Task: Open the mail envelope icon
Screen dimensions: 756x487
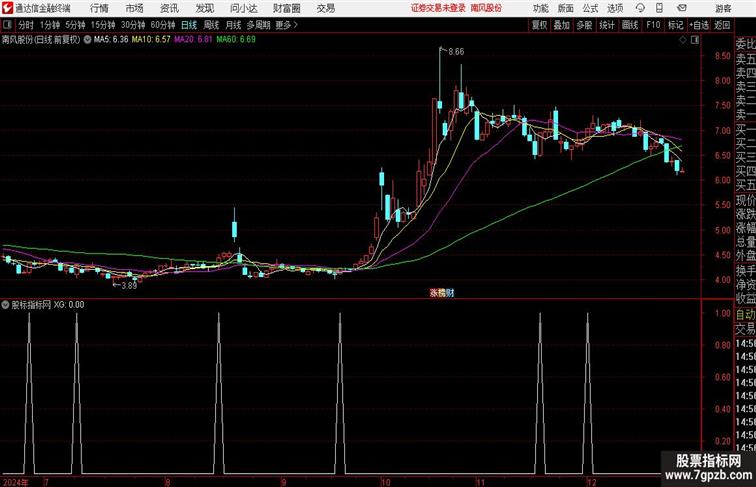Action: [682, 8]
